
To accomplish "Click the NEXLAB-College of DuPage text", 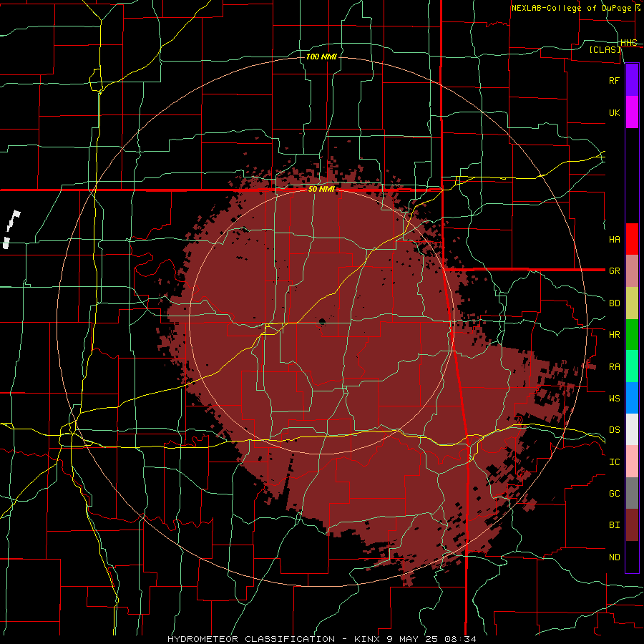I will pos(571,8).
